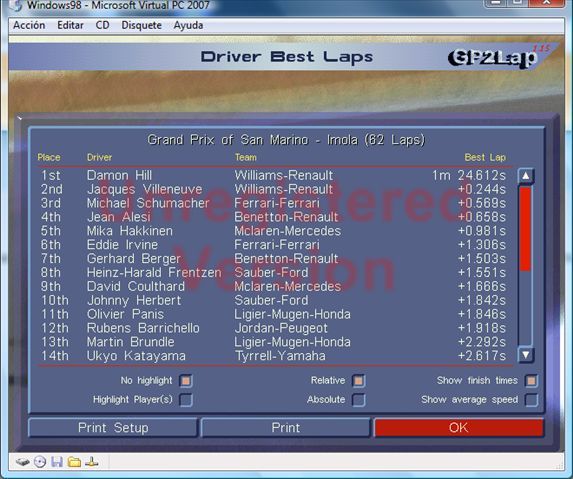Select Gerhard Berger's row
The image size is (573, 479).
(x=273, y=259)
